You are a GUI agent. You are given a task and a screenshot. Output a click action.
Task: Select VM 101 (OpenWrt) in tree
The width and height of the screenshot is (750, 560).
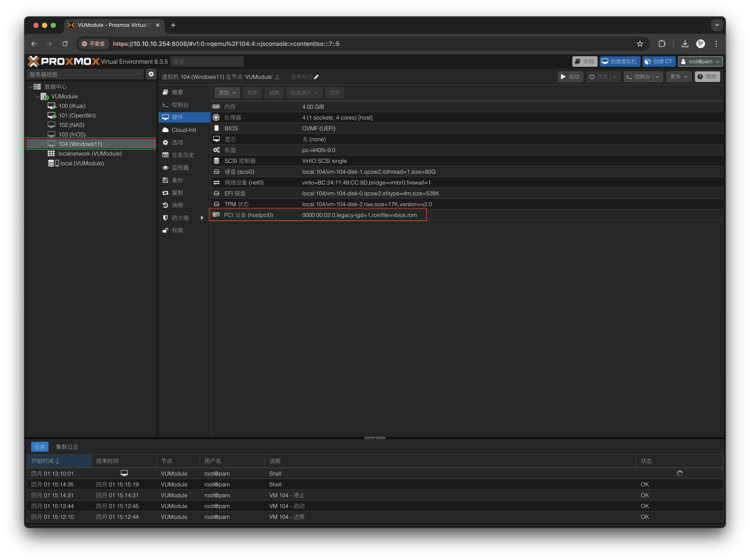77,115
